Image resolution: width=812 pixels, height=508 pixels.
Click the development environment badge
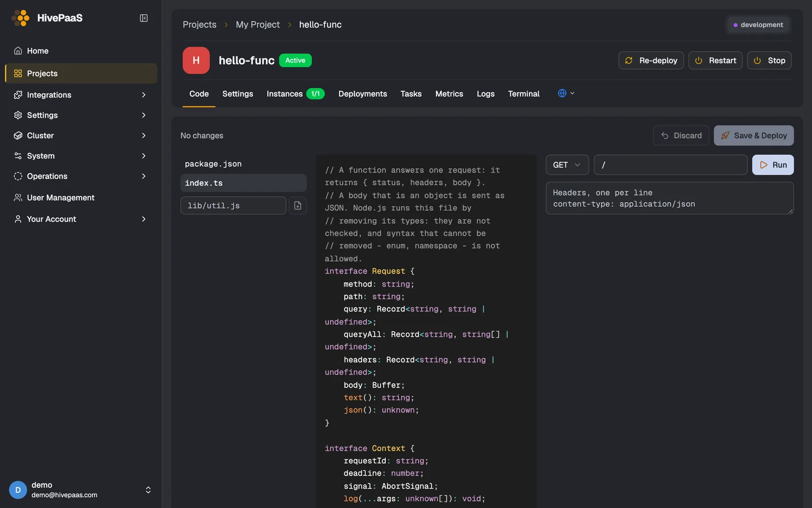759,25
